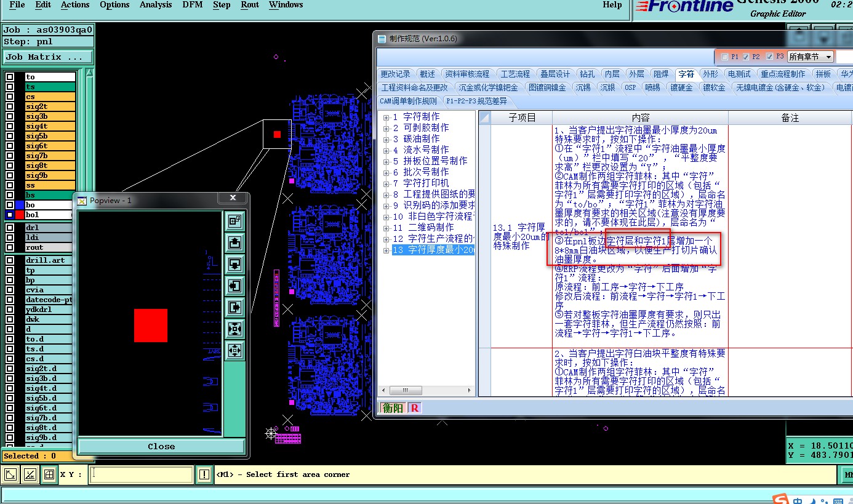This screenshot has width=853, height=504.
Task: Select tree item 10 非白色字符流程
Action: tap(433, 217)
